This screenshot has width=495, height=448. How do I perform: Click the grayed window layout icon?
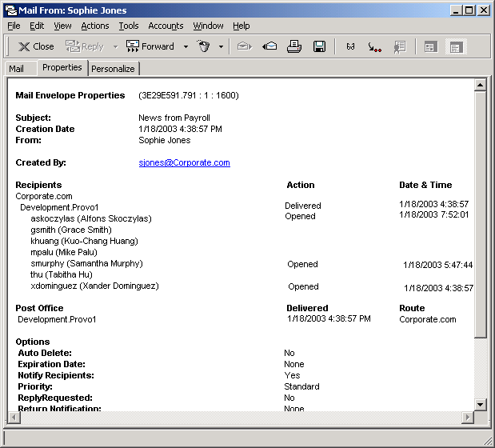point(431,47)
